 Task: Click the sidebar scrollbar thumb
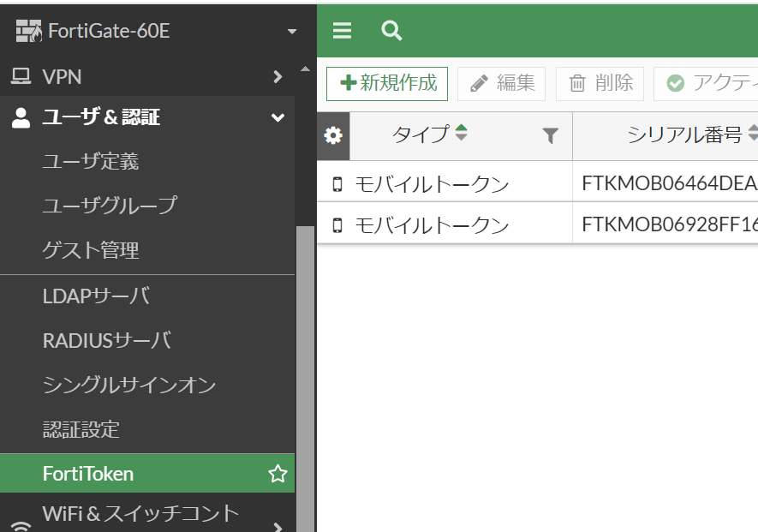pos(305,379)
